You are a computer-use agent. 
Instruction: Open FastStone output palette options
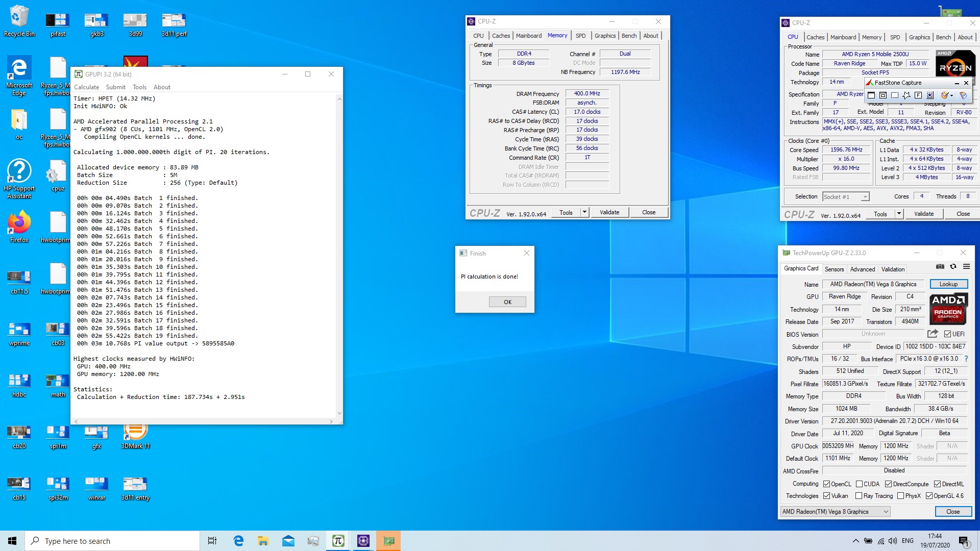(x=947, y=95)
